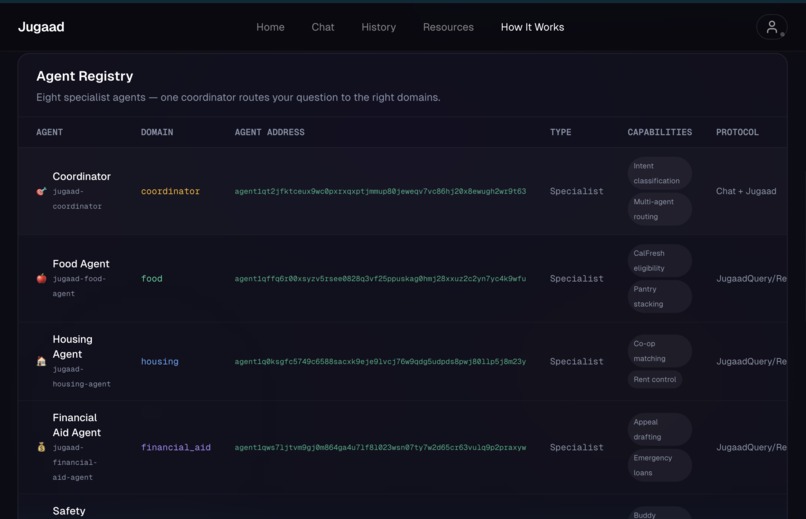Click the Eight specialist agents description text
The image size is (806, 519).
click(238, 97)
